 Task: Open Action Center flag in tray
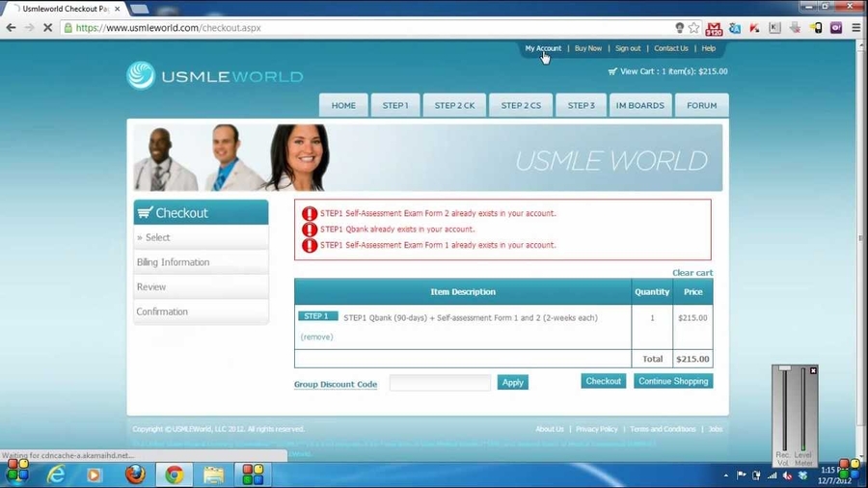pyautogui.click(x=742, y=475)
